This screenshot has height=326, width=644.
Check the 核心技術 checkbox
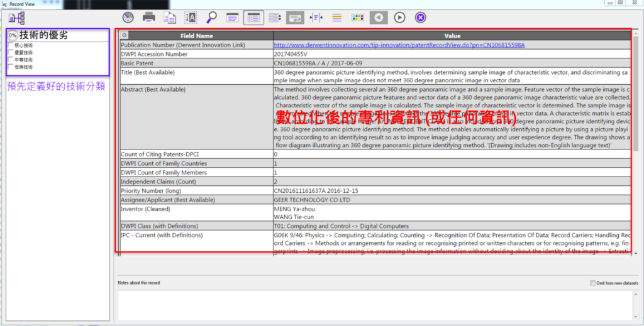10,45
